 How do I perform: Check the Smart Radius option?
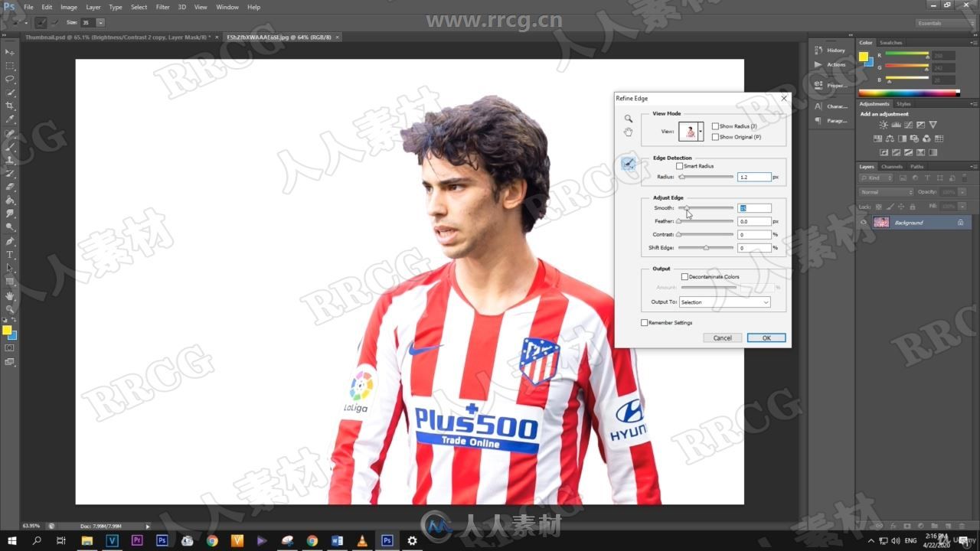[x=679, y=166]
